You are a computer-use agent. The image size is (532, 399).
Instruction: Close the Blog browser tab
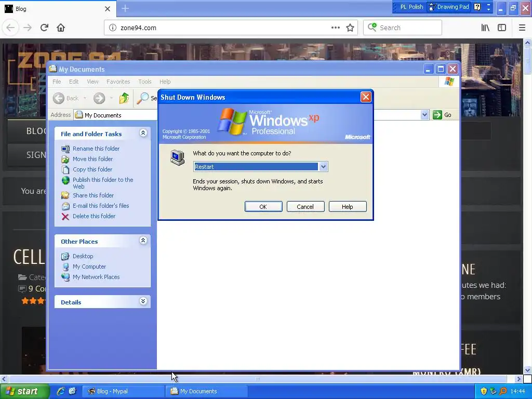pyautogui.click(x=108, y=9)
